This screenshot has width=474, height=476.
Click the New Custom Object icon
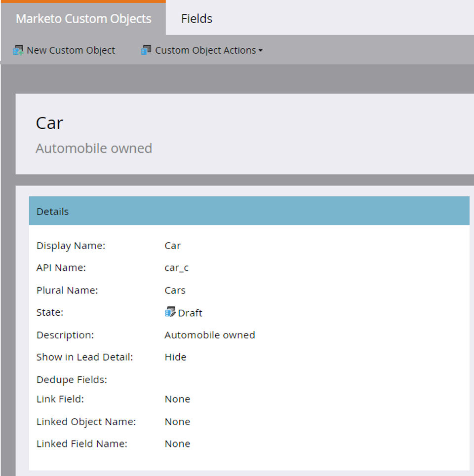[18, 50]
